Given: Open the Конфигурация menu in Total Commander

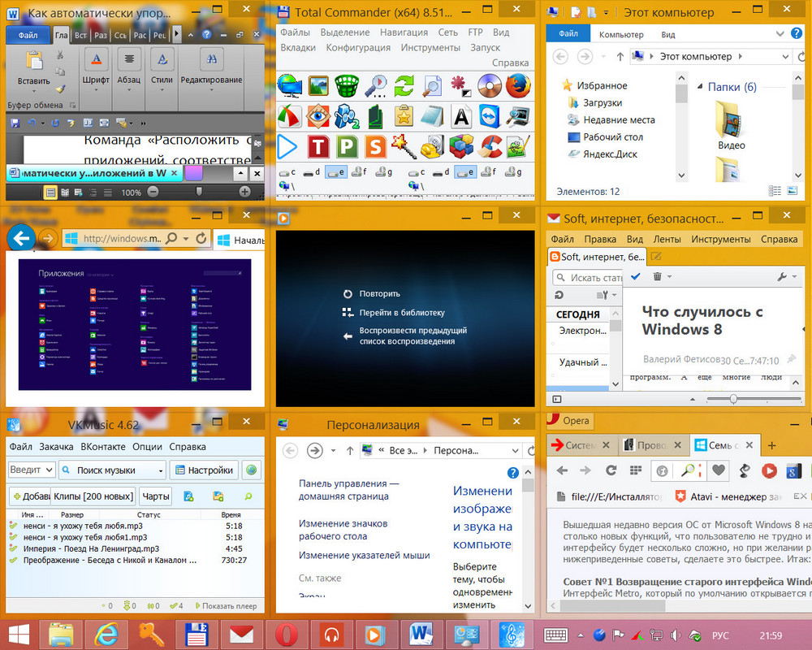Looking at the screenshot, I should (x=358, y=47).
